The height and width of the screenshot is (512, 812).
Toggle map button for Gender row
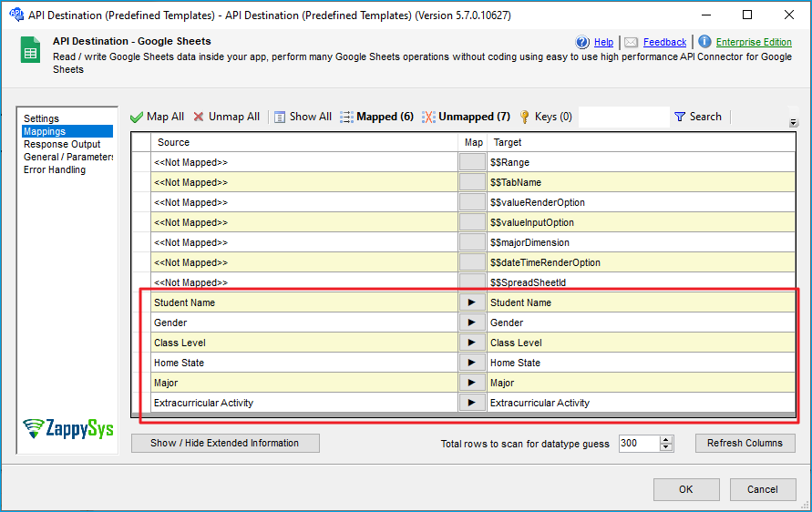click(472, 323)
